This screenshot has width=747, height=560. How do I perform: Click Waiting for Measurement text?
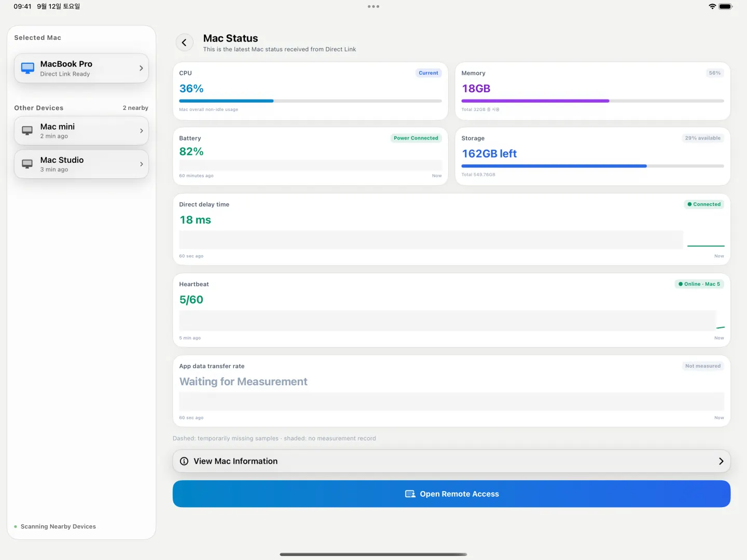[243, 382]
